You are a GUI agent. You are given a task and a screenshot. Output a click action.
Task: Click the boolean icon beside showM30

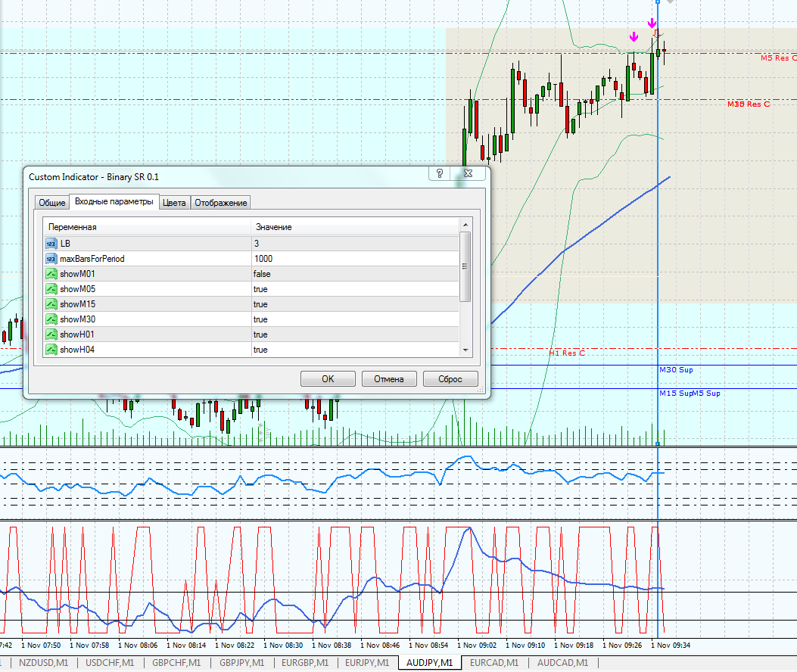(51, 319)
